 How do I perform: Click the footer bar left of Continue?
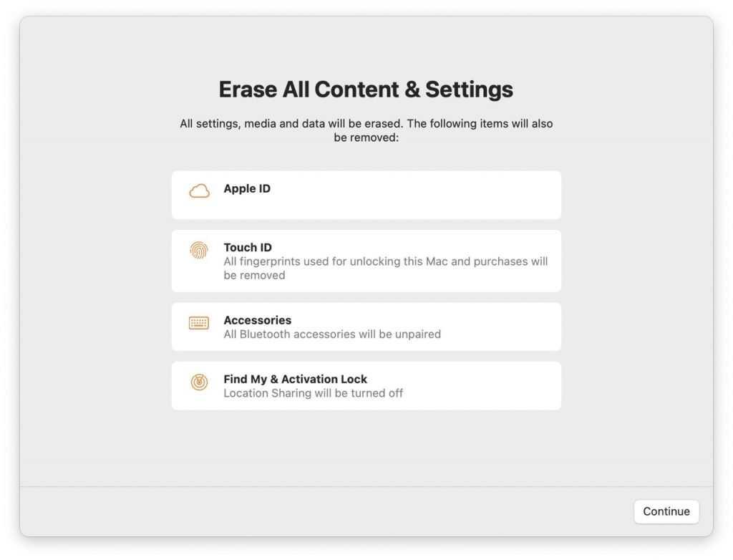pyautogui.click(x=322, y=511)
